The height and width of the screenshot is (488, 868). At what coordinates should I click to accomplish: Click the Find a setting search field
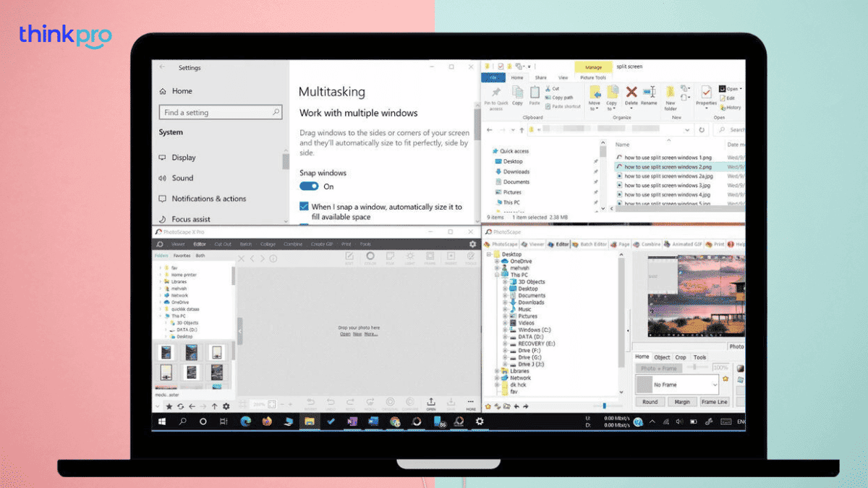(221, 112)
